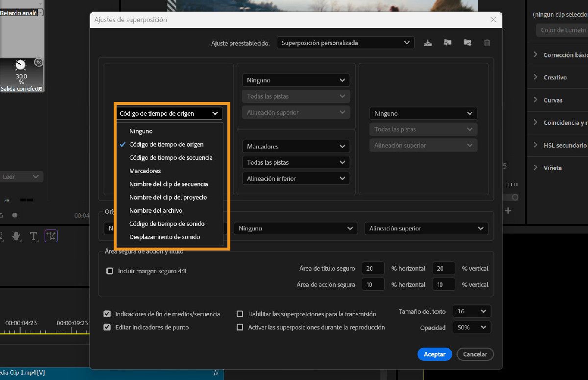Choose Código de tiempo de origen option
Image resolution: width=588 pixels, height=380 pixels.
point(169,144)
